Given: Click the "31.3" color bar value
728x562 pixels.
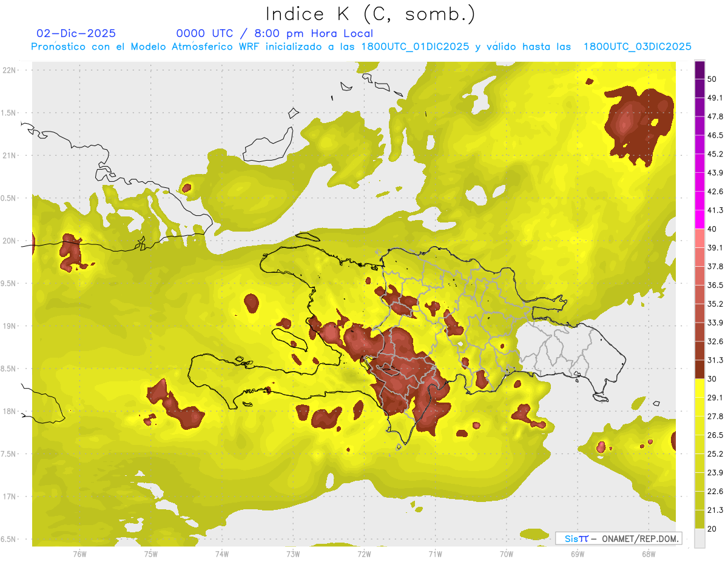Looking at the screenshot, I should pyautogui.click(x=715, y=360).
